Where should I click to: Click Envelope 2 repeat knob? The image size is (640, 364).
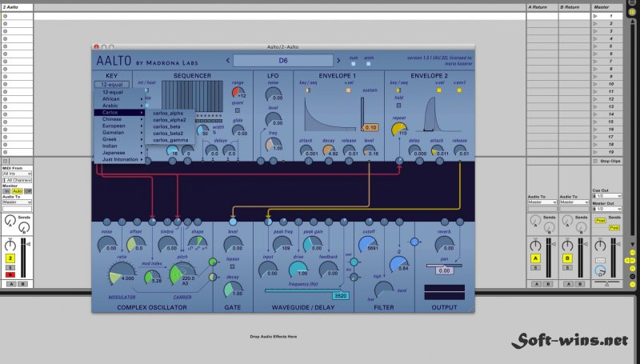pos(398,129)
